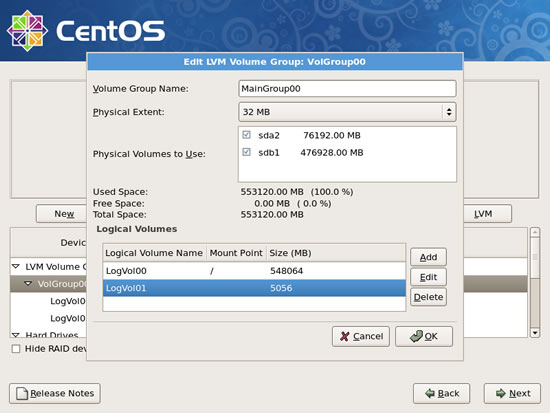
Task: Click the scrollbar up arrow in device list
Action: click(535, 232)
